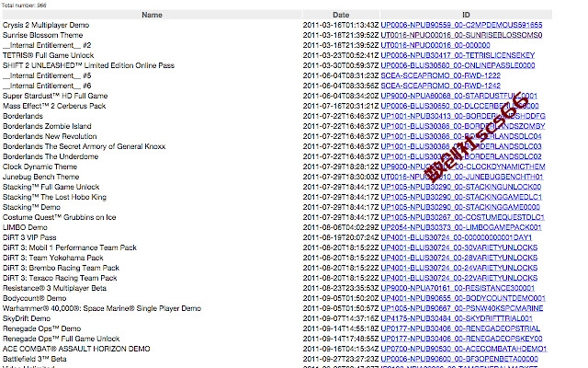Select the date 2011-09-27T23:27:23Z for Battlefield 3 Beta
The width and height of the screenshot is (588, 368).
click(341, 360)
